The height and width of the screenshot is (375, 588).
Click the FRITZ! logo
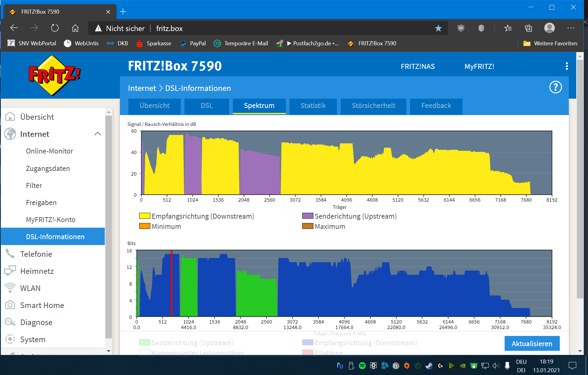pos(54,75)
